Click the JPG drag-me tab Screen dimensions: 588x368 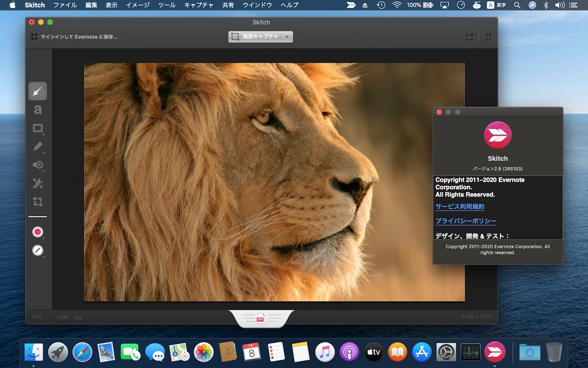tap(261, 319)
